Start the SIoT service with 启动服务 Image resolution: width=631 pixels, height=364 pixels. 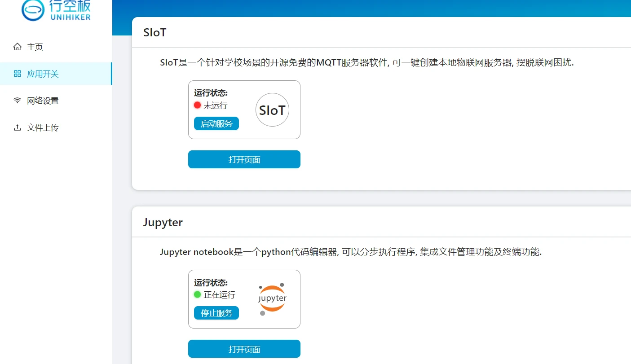(x=216, y=123)
